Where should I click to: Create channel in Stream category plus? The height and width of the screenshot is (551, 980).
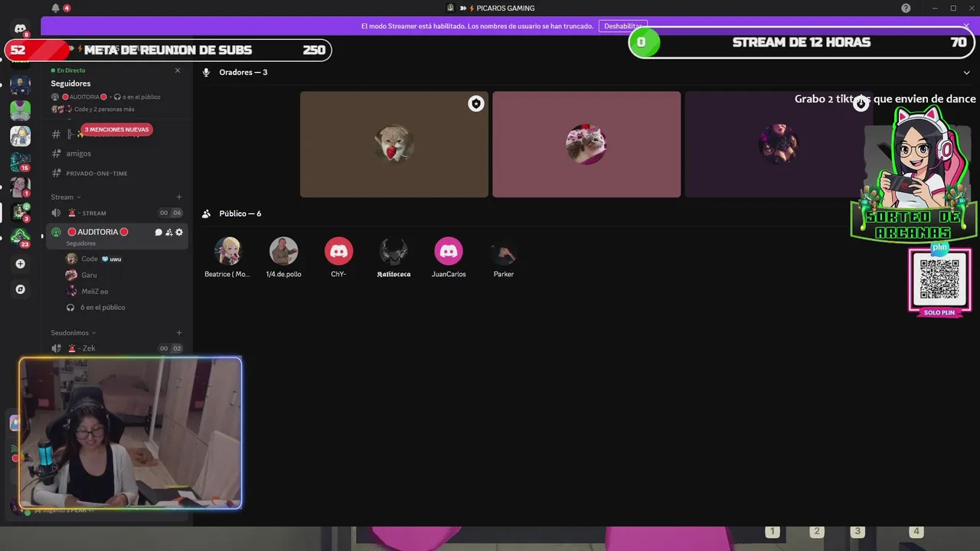179,197
